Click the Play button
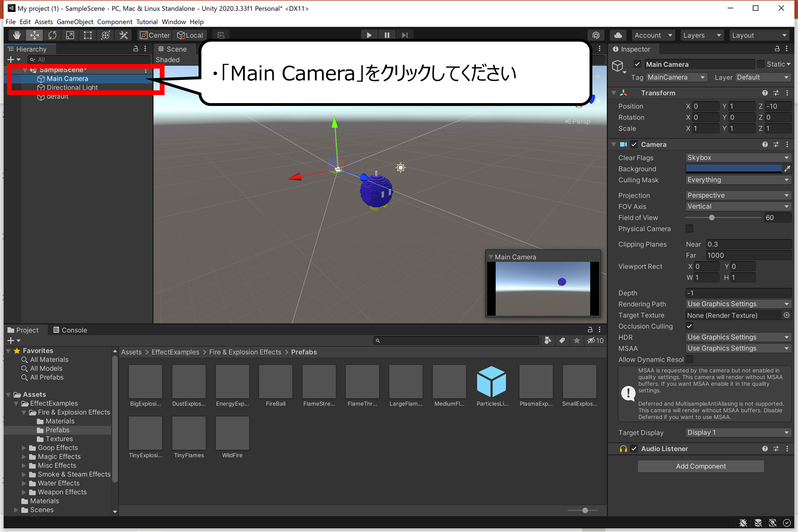The image size is (798, 532). [x=369, y=35]
